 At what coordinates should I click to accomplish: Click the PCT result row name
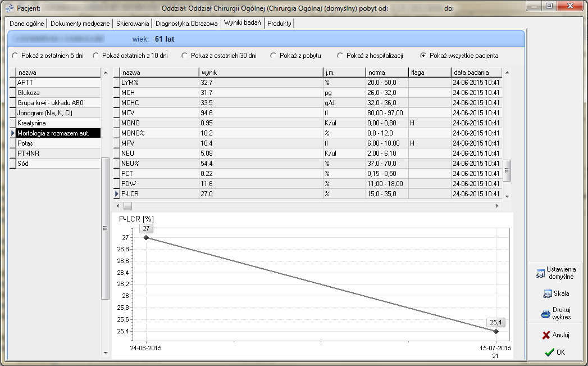(127, 174)
